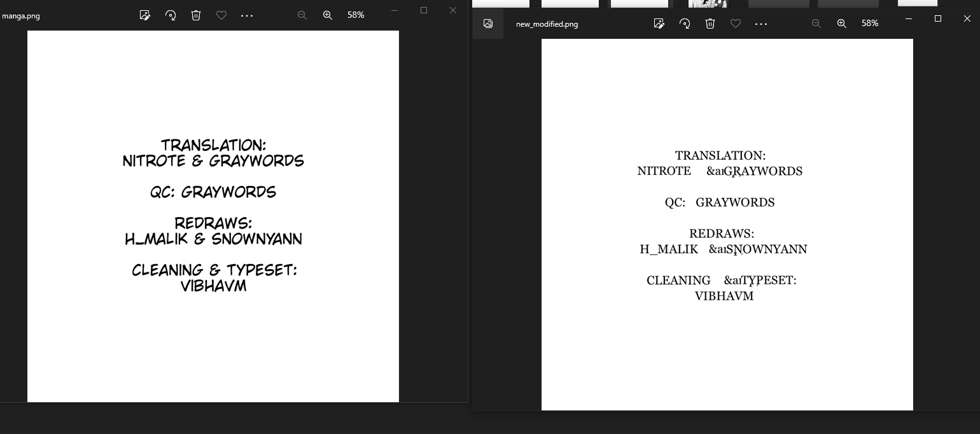Screen dimensions: 980x434
Task: Zoom in on new_modified.png image
Action: (x=842, y=24)
